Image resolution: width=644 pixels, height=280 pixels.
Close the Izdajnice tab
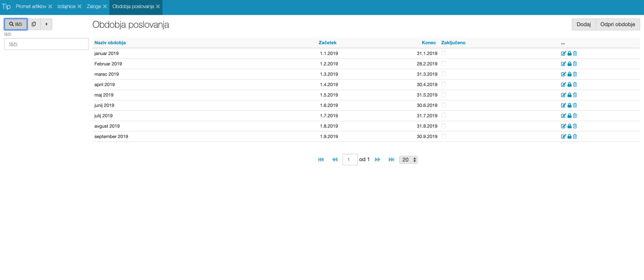[79, 7]
